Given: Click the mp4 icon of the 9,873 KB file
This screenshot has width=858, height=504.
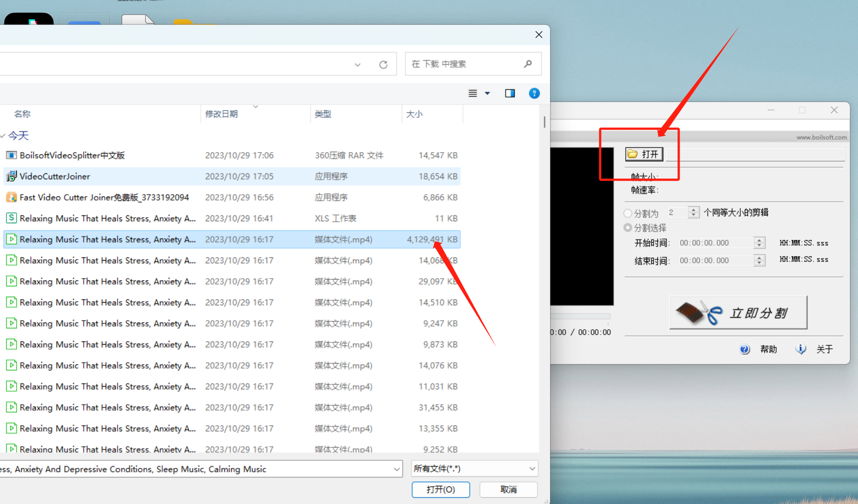Looking at the screenshot, I should click(x=11, y=344).
